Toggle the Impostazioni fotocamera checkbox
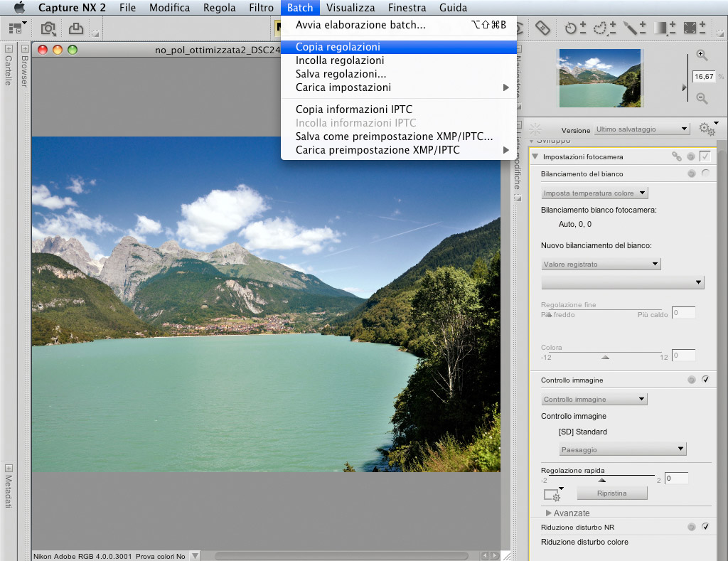The height and width of the screenshot is (561, 728). pyautogui.click(x=705, y=156)
